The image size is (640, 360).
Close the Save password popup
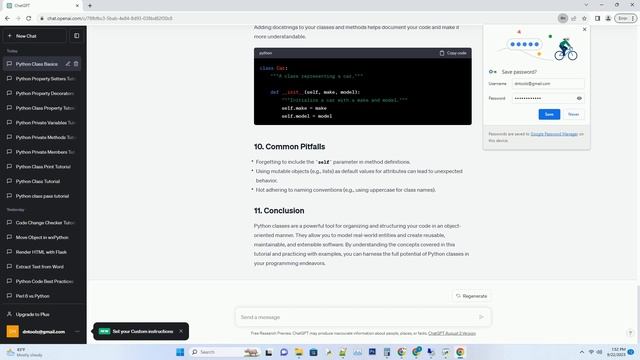coord(584,29)
